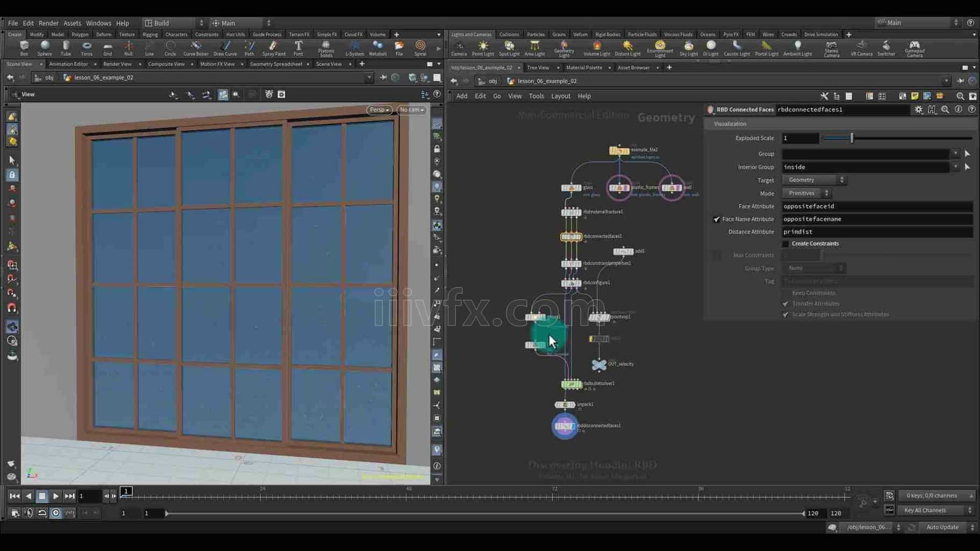Viewport: 980px width, 551px height.
Task: Add a Camera from the shelf
Action: point(459,48)
